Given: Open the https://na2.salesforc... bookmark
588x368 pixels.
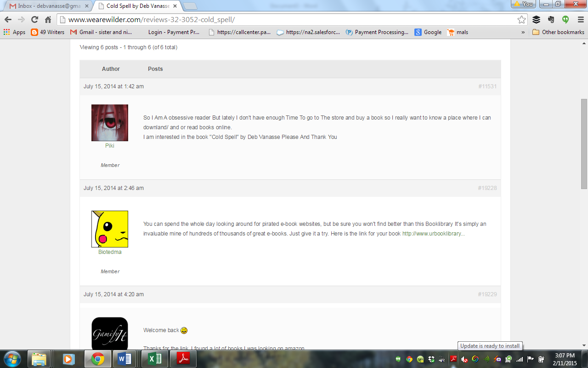Looking at the screenshot, I should coord(308,32).
